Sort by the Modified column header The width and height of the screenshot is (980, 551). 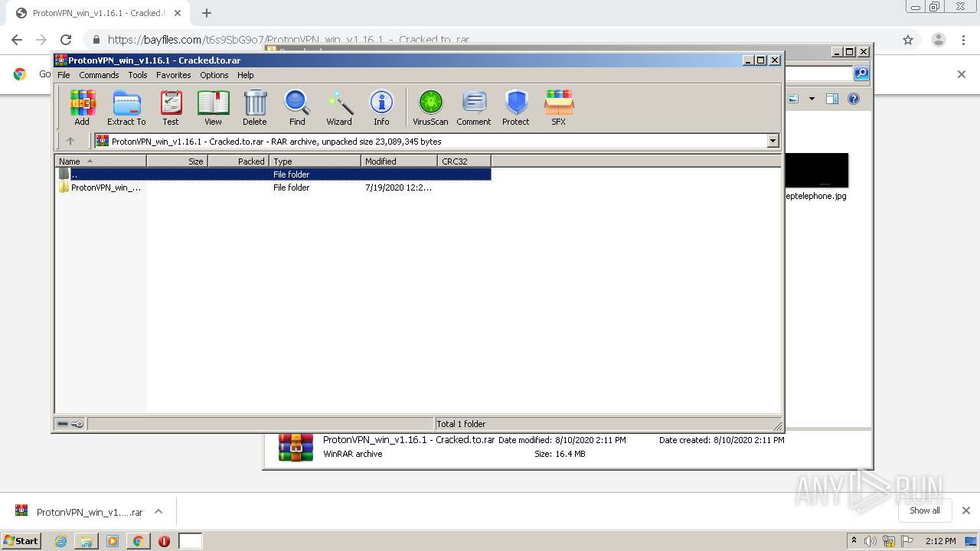pos(399,161)
